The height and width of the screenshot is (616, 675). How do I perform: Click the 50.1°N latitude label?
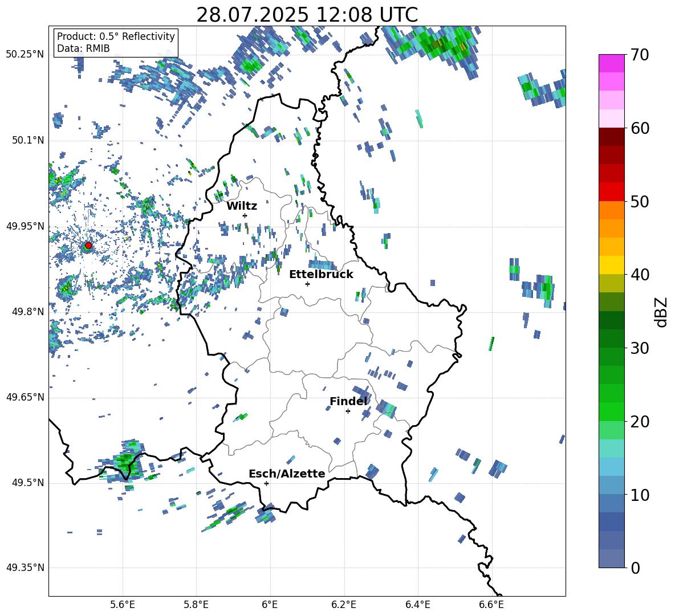(28, 140)
